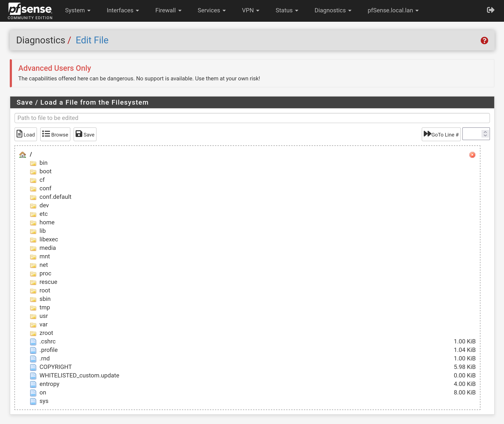Click the entropy file icon
Viewport: 504px width, 424px height.
[33, 384]
